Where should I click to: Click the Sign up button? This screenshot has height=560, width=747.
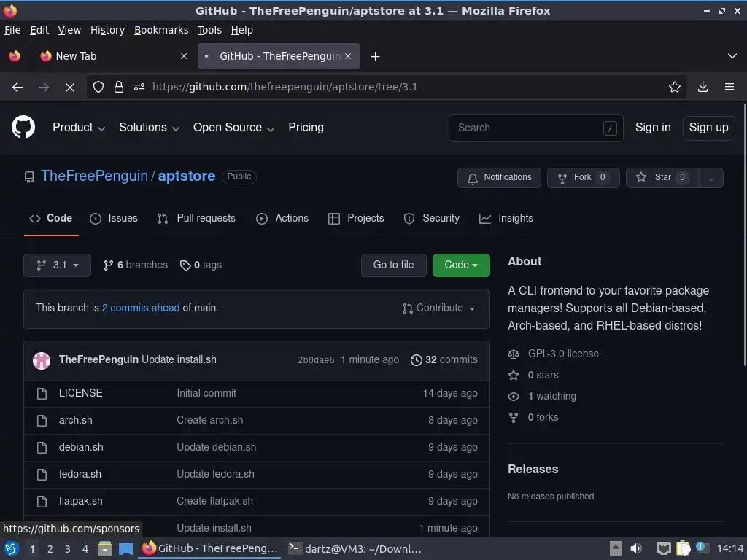(708, 128)
